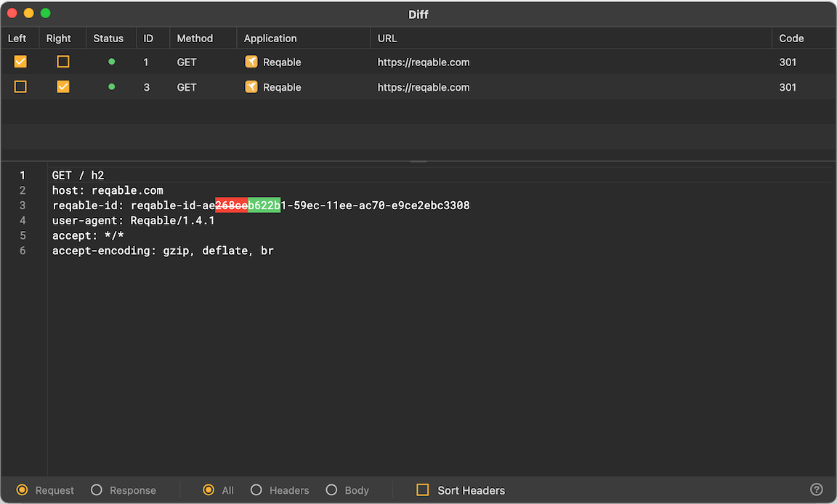Click the red deleted text '268ce'
Viewport: 837px width, 504px height.
tap(231, 206)
